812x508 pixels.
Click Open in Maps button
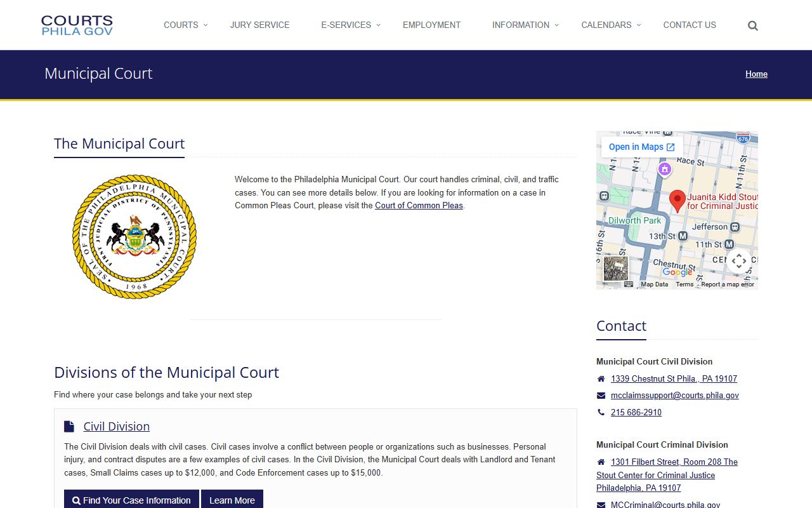click(x=642, y=147)
